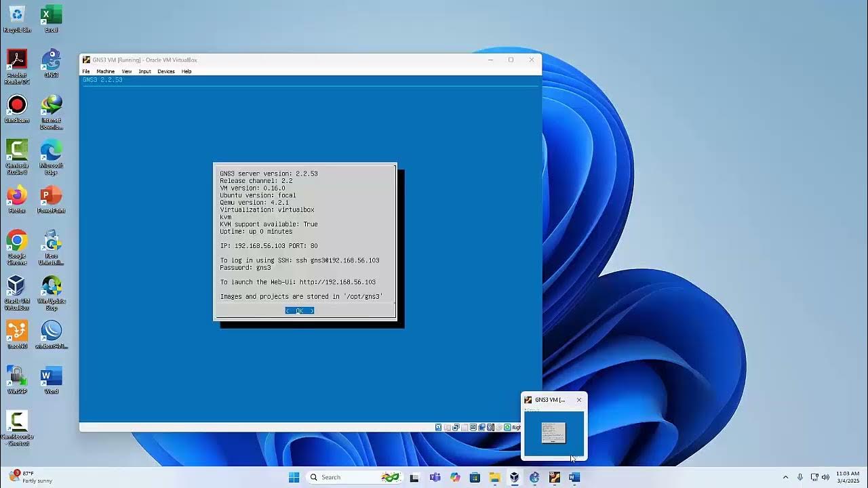Open Copilot from the taskbar
868x488 pixels.
pos(455,477)
